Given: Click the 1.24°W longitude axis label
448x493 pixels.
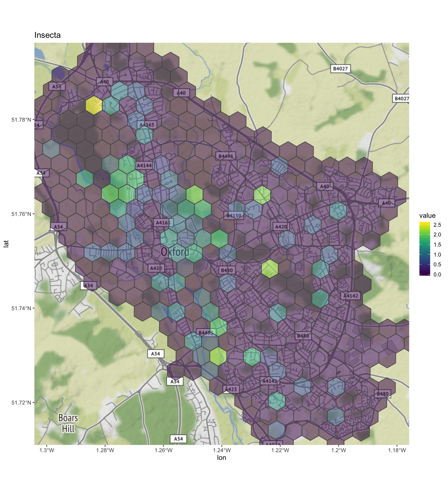Looking at the screenshot, I should [222, 451].
